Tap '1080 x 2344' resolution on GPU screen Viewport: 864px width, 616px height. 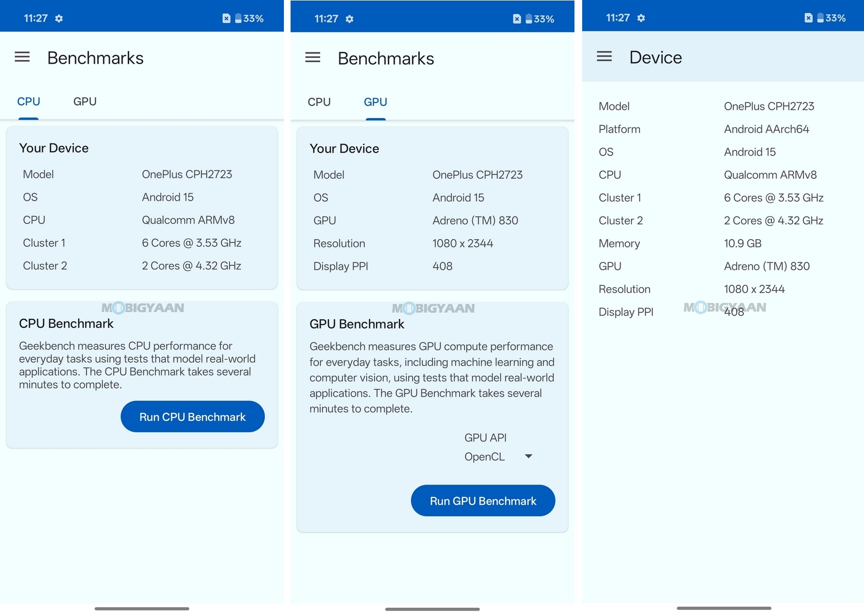[x=463, y=243]
